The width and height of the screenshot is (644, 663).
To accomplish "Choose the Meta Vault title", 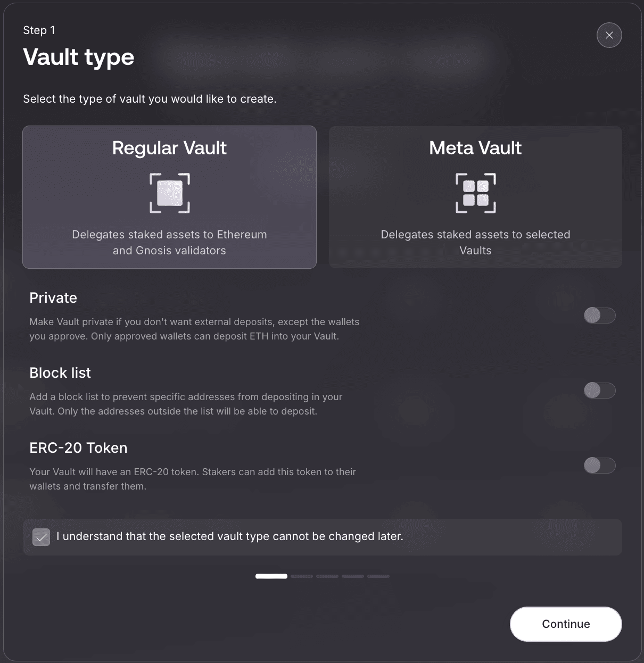I will 475,148.
